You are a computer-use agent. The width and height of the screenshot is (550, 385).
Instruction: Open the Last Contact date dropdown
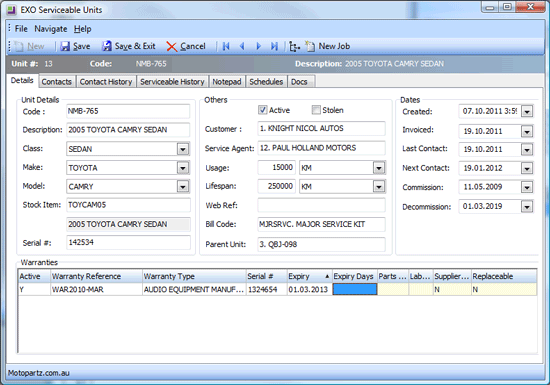[x=527, y=150]
